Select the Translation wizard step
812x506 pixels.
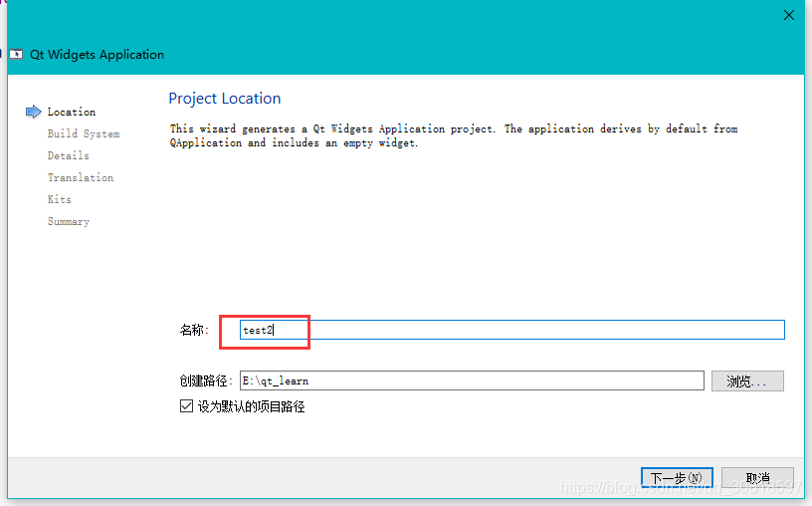tap(81, 177)
